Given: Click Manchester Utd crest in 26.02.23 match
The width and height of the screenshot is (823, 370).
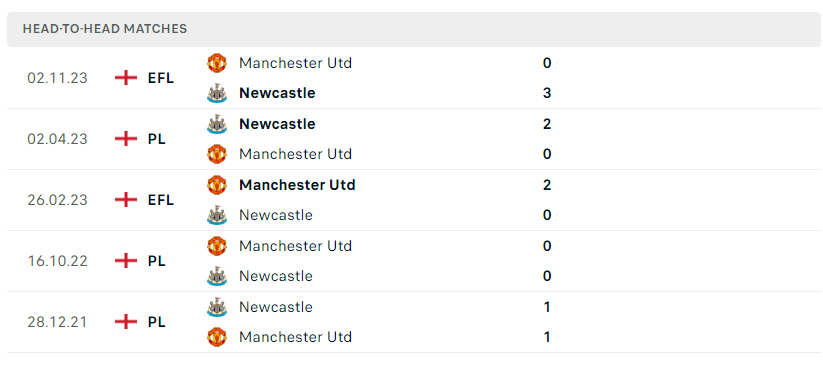Looking at the screenshot, I should click(217, 185).
